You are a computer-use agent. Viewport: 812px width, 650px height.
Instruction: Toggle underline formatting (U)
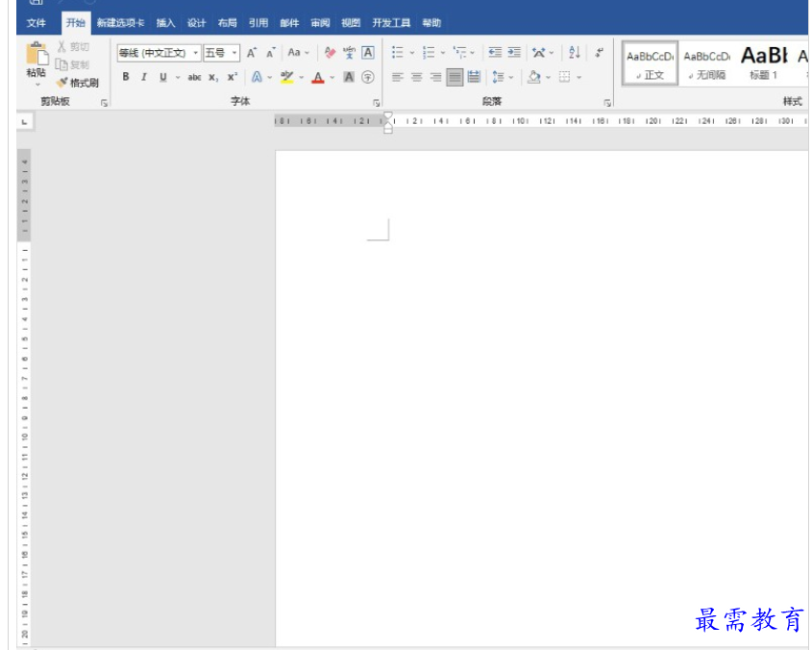pos(163,77)
